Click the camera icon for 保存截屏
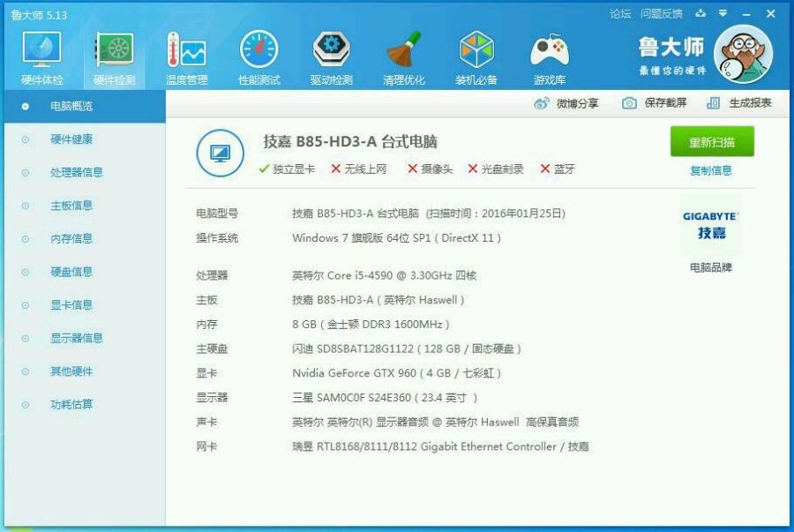The width and height of the screenshot is (794, 532). (629, 103)
